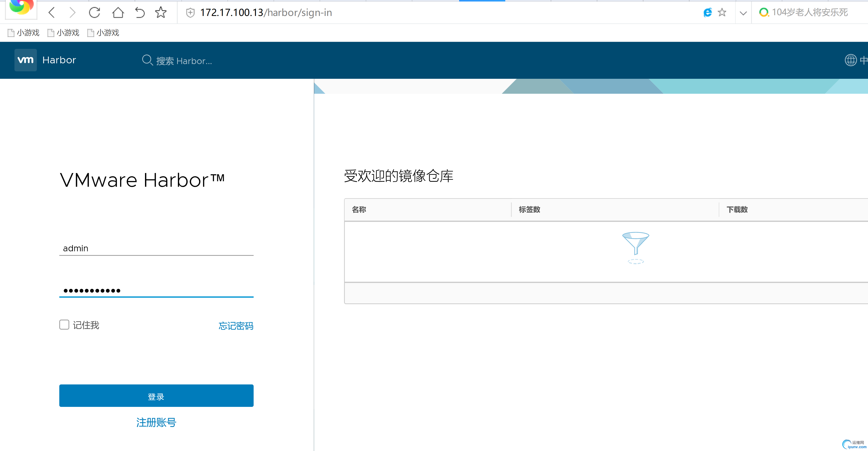Click the undo/restore closed page icon
Image resolution: width=868 pixels, height=451 pixels.
pos(140,13)
